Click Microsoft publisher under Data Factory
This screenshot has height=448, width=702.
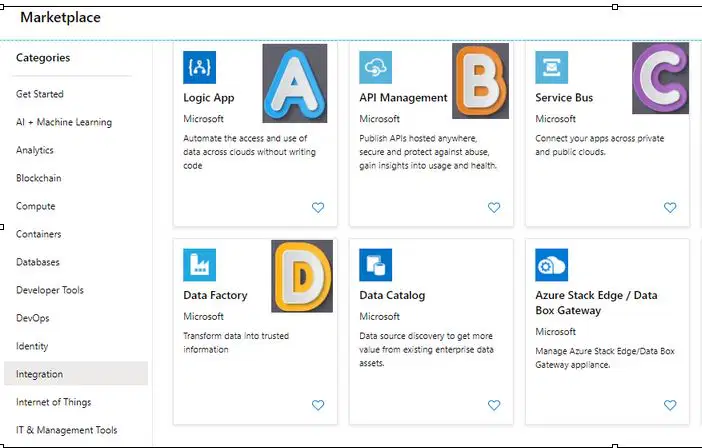(203, 316)
